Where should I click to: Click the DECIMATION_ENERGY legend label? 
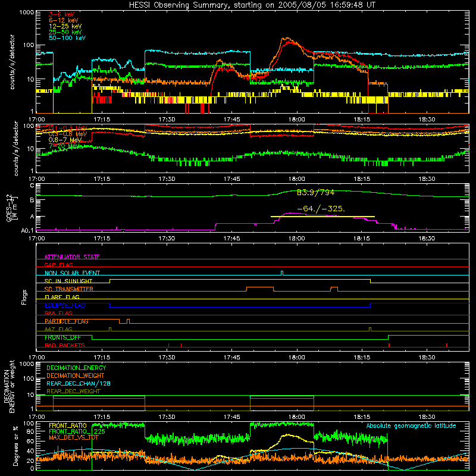76,368
